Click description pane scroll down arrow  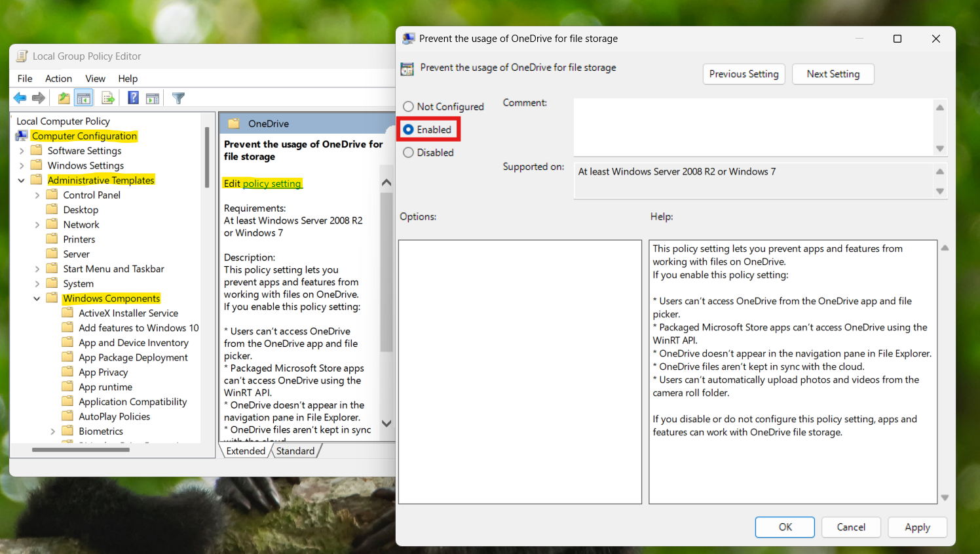[386, 424]
